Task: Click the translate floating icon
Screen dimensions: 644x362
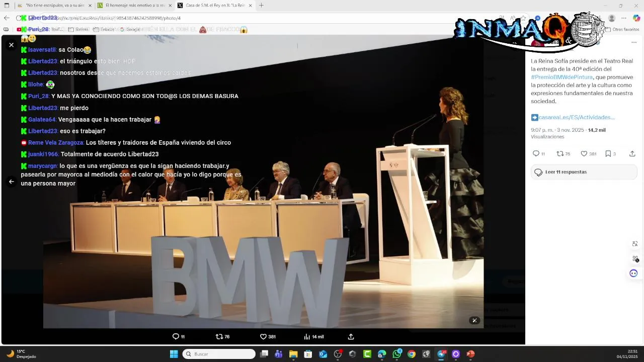Action: (635, 244)
